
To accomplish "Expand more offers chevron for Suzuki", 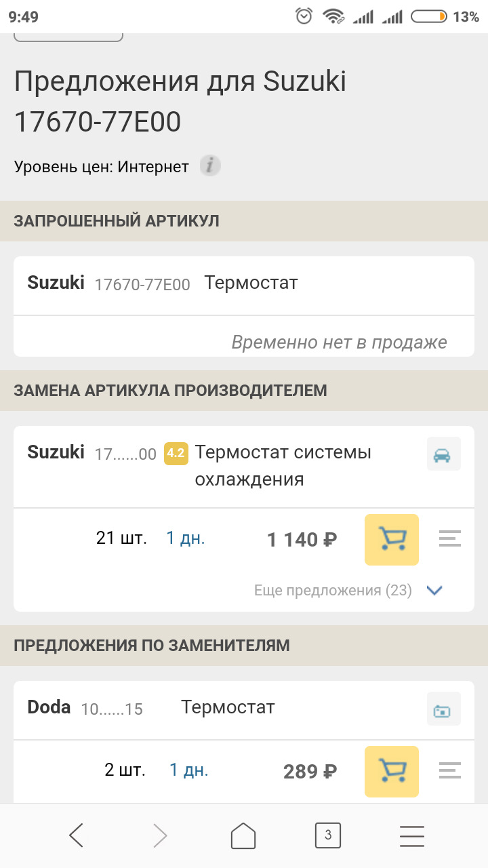I will (434, 591).
